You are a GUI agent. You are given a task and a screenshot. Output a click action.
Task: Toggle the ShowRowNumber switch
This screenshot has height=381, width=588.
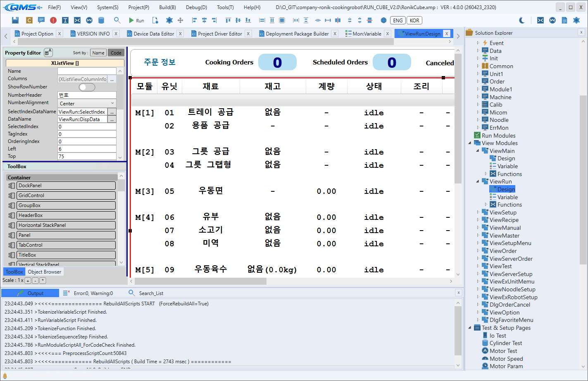coord(87,87)
